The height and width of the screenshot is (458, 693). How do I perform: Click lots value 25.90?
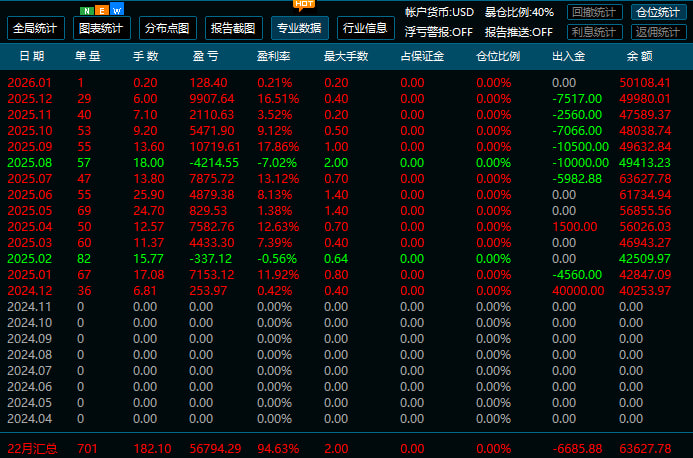[148, 195]
